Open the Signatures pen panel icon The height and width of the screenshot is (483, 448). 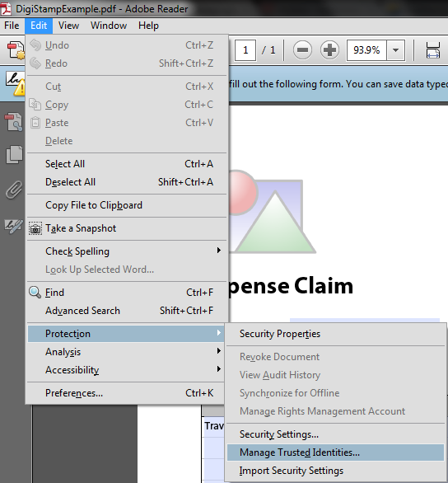click(13, 226)
